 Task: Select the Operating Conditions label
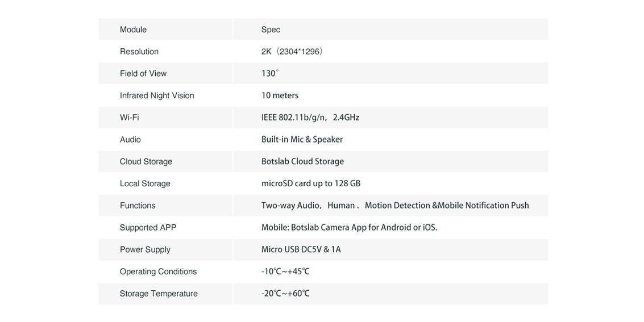(159, 271)
